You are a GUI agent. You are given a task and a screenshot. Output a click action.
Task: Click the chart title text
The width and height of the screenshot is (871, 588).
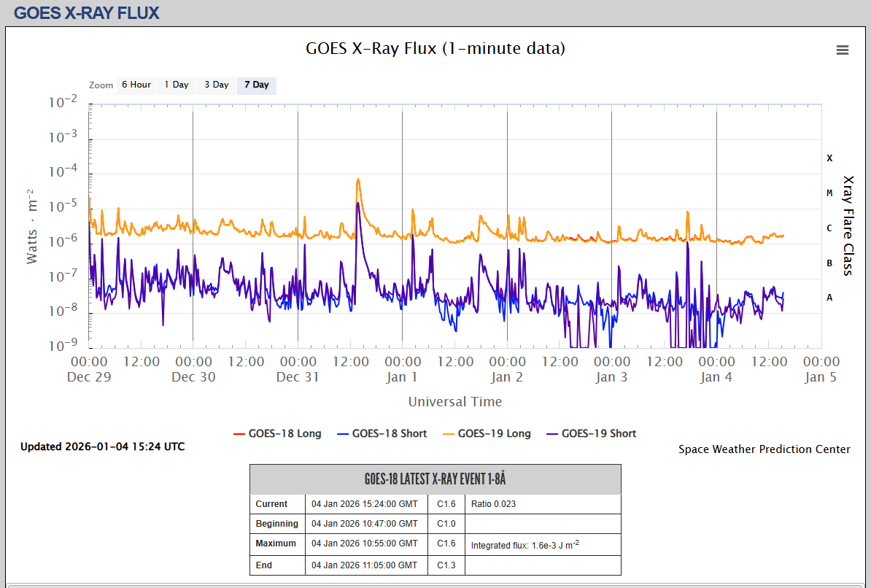pyautogui.click(x=435, y=49)
